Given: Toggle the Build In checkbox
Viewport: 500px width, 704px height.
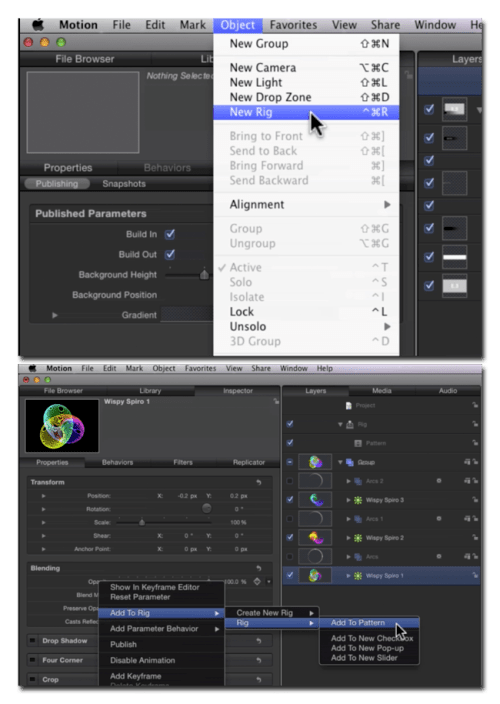Looking at the screenshot, I should click(x=170, y=234).
